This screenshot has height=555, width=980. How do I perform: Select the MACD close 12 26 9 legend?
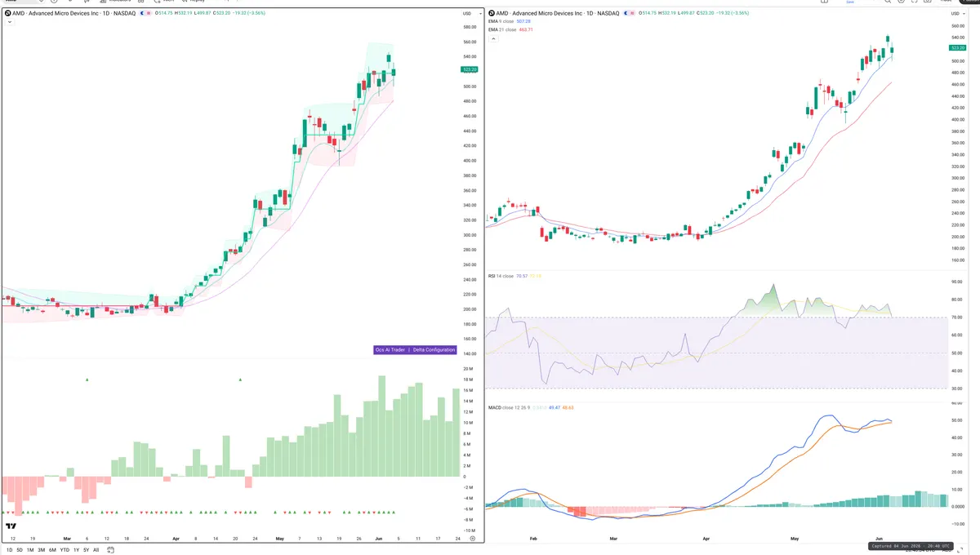tap(510, 406)
